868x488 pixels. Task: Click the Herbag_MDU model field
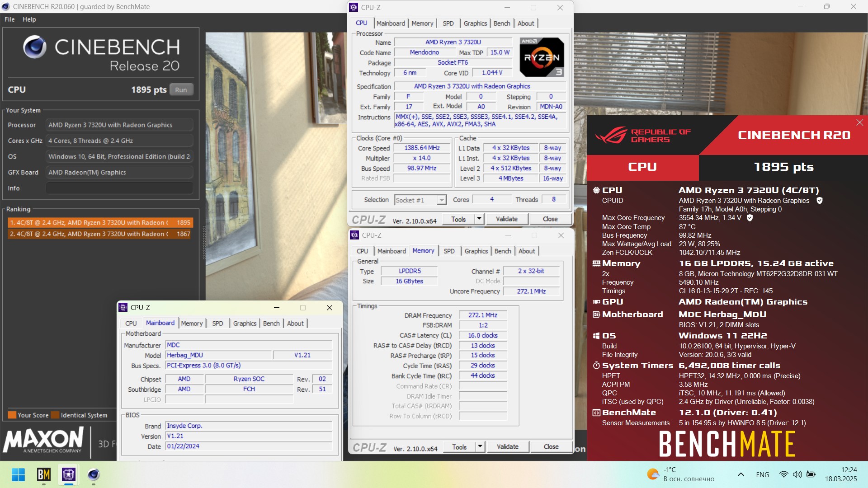point(218,355)
